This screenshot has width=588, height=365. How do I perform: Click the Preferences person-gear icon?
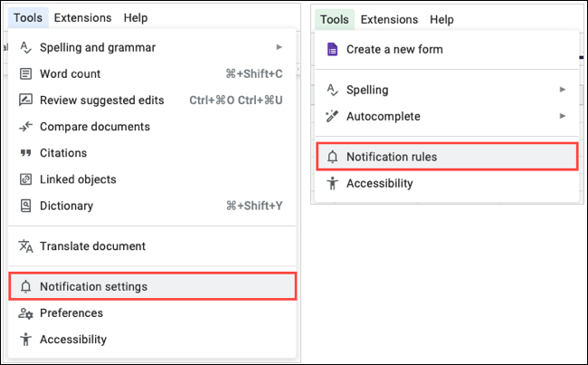pyautogui.click(x=25, y=313)
